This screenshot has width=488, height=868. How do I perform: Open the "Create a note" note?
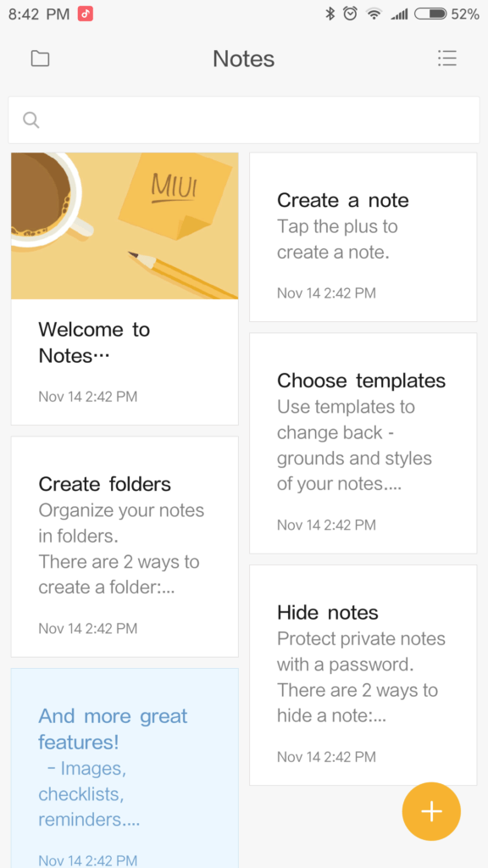coord(363,237)
